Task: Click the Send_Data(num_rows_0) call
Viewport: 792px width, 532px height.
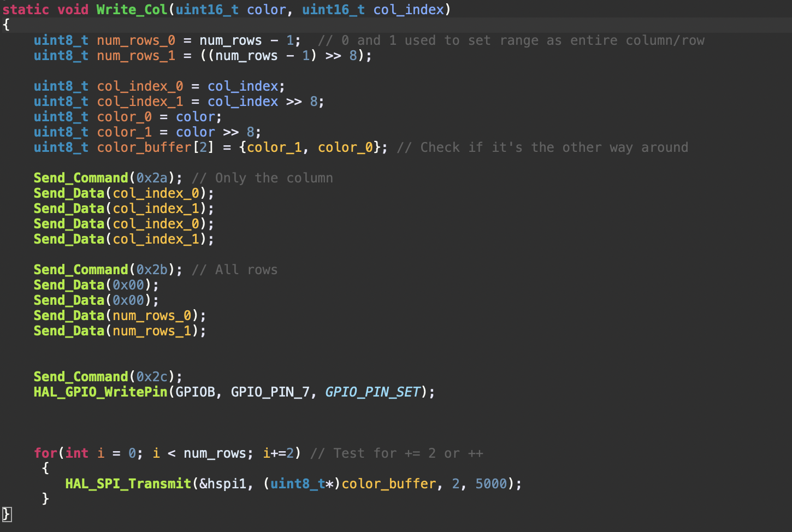Action: tap(120, 316)
